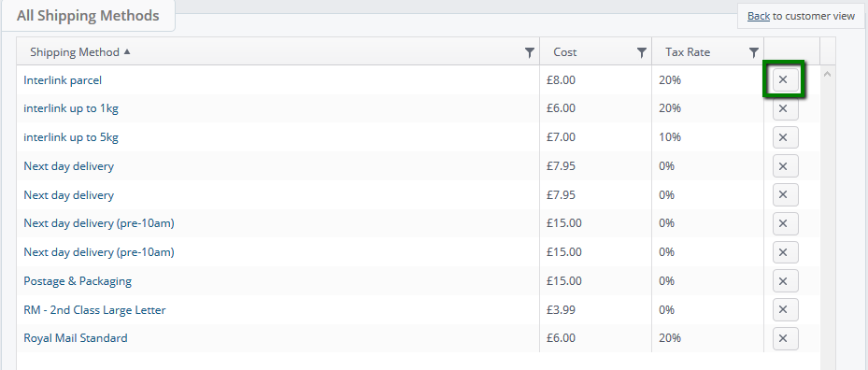Open the Postage & Packaging method
868x370 pixels.
click(78, 281)
